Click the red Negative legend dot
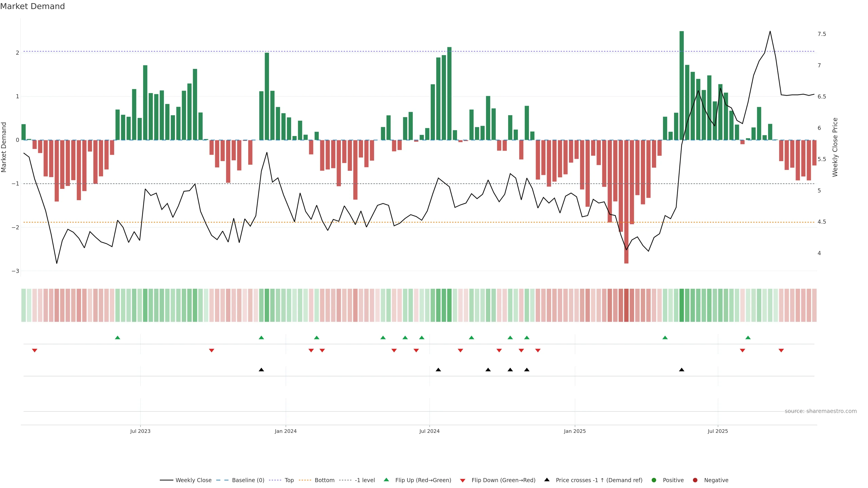This screenshot has width=868, height=488. click(695, 480)
